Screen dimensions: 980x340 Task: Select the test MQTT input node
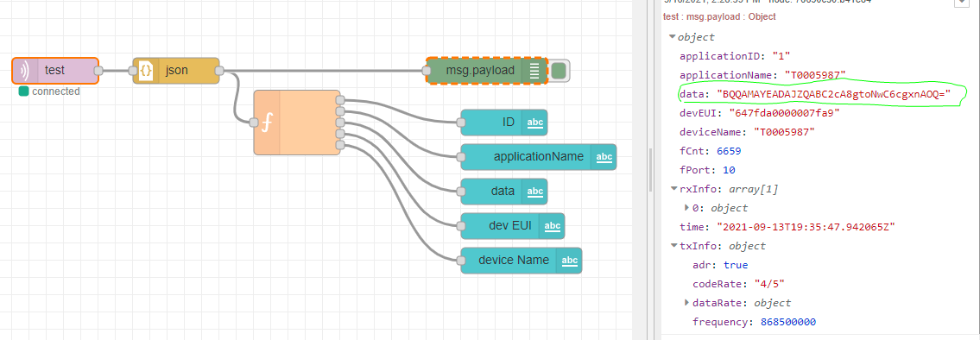click(55, 71)
